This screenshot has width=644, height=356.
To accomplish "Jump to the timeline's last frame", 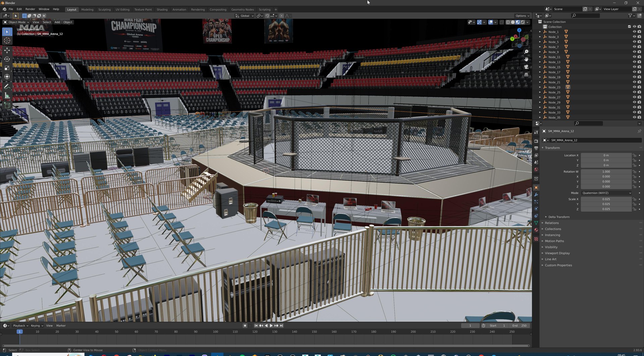I will pyautogui.click(x=281, y=326).
